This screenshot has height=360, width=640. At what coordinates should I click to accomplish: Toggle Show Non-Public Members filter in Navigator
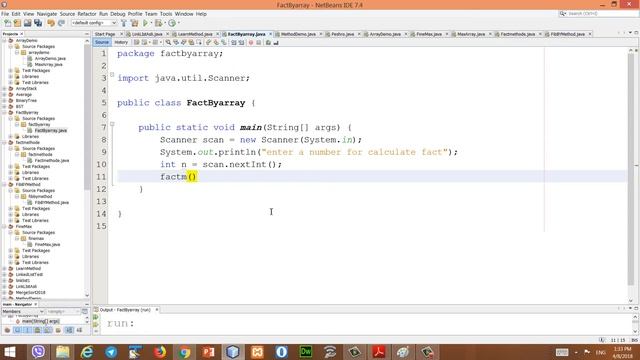tap(38, 330)
